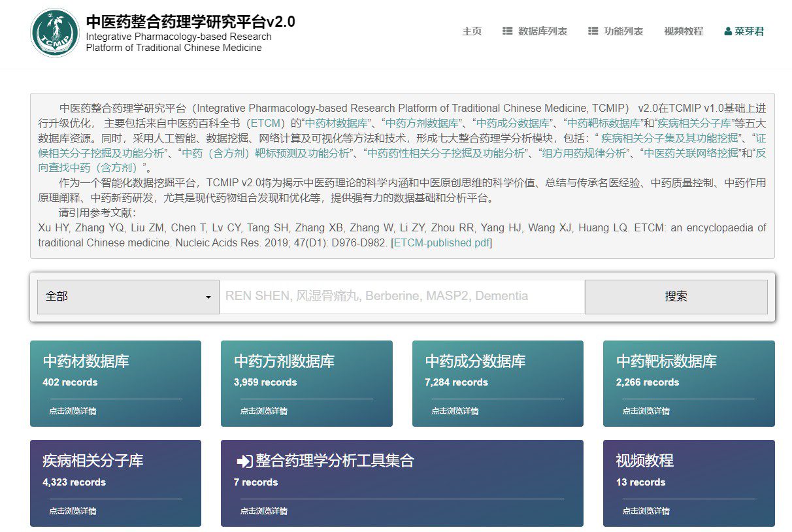Viewport: 792px width, 532px height.
Task: Open the 中药靶标数据库 card
Action: point(689,384)
